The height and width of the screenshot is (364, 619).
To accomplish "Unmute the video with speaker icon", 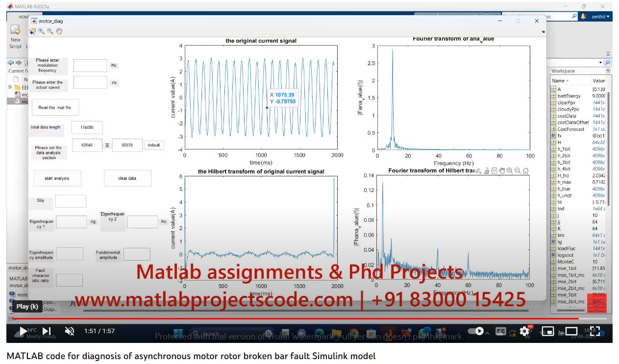I will click(x=70, y=331).
